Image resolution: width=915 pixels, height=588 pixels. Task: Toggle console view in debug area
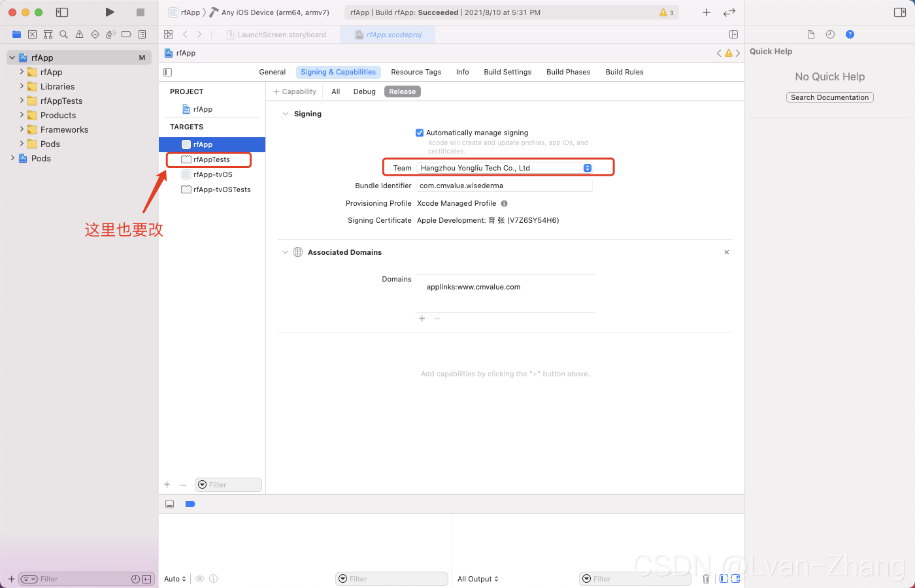[735, 579]
